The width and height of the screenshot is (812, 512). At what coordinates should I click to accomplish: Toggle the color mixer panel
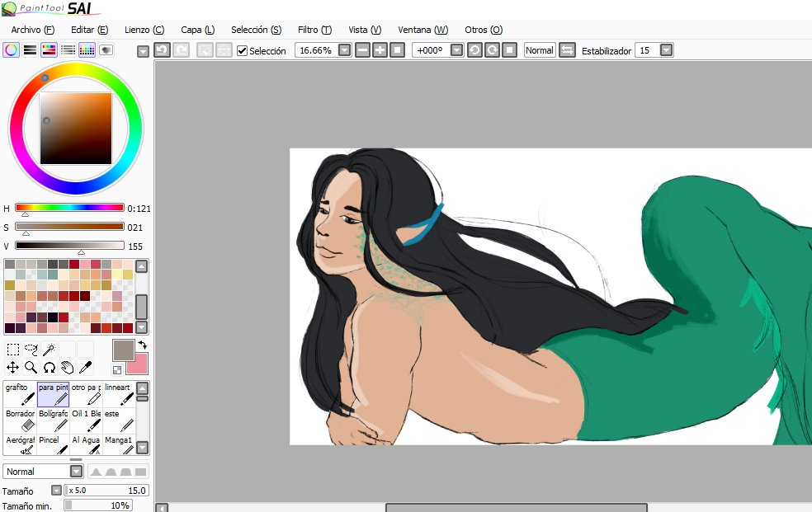tap(68, 50)
